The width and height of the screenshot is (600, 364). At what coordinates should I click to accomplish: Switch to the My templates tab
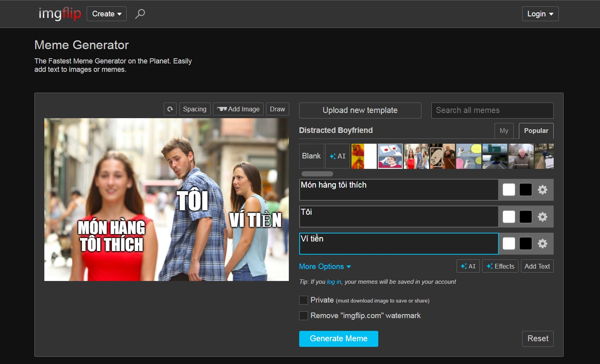tap(504, 131)
